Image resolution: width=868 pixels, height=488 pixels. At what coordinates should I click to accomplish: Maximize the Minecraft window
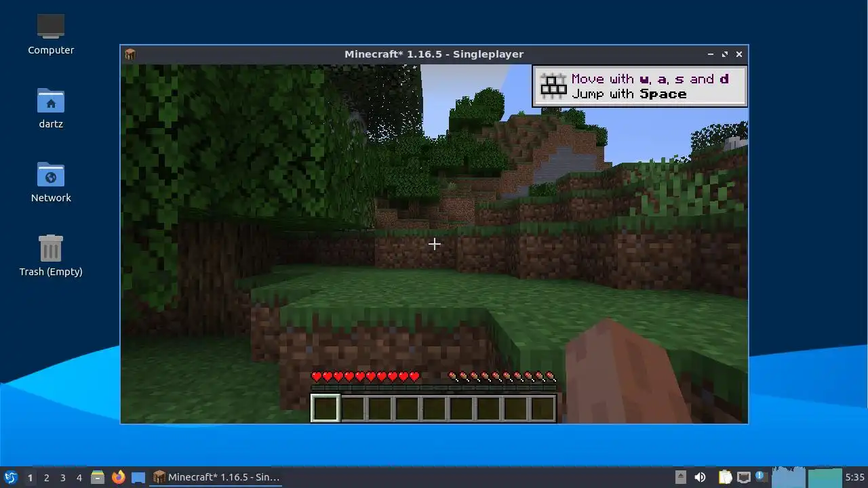(725, 54)
